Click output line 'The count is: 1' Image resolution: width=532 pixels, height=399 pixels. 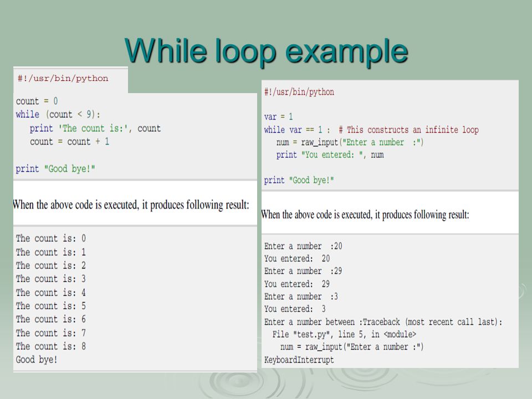(51, 252)
